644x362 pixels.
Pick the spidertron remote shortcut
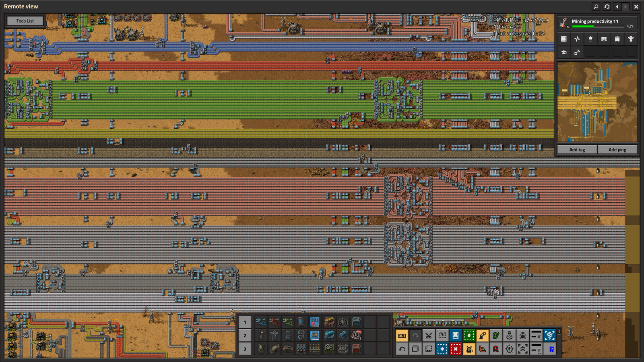522,335
